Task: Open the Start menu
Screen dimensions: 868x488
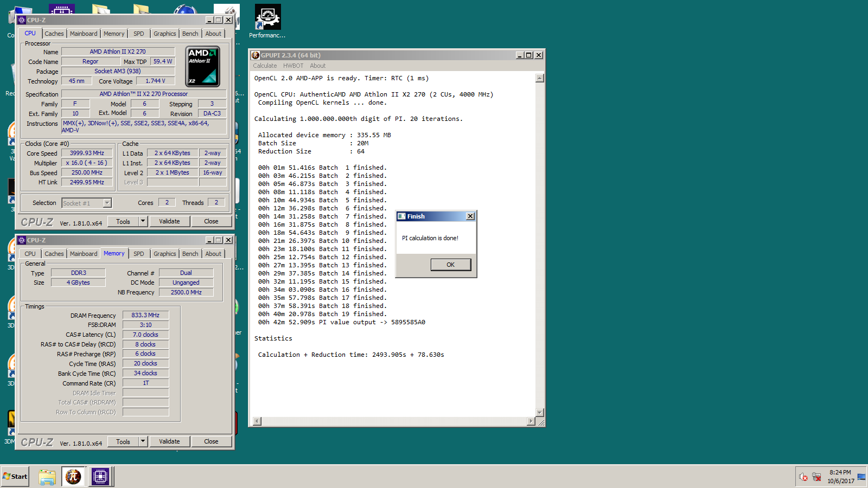Action: click(x=15, y=477)
